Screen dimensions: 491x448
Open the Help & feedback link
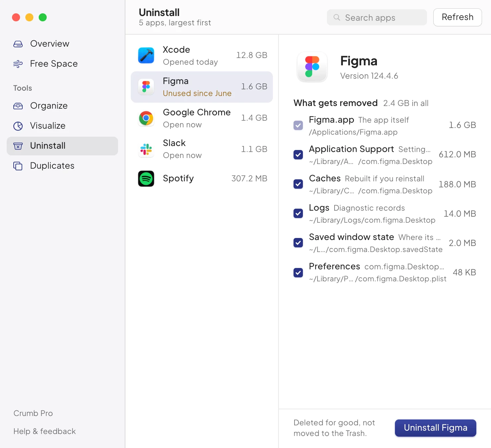(x=45, y=431)
